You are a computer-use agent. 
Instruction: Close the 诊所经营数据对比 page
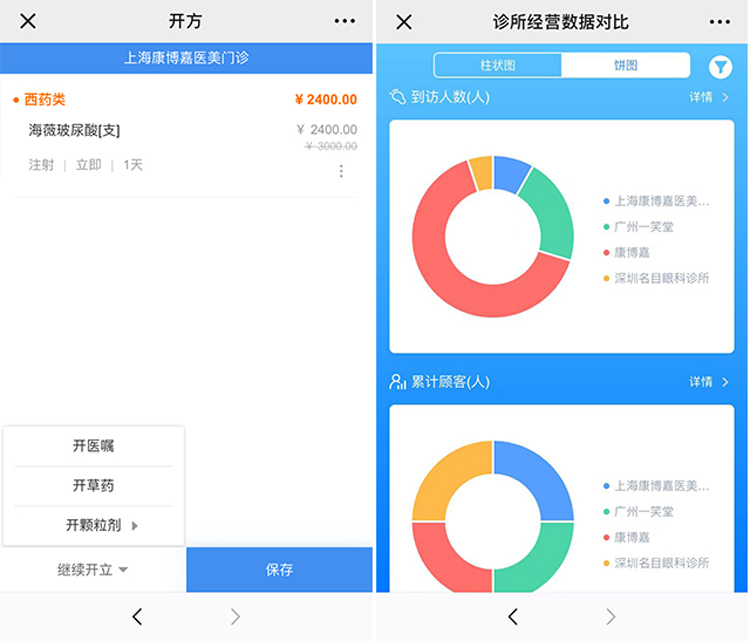(404, 21)
